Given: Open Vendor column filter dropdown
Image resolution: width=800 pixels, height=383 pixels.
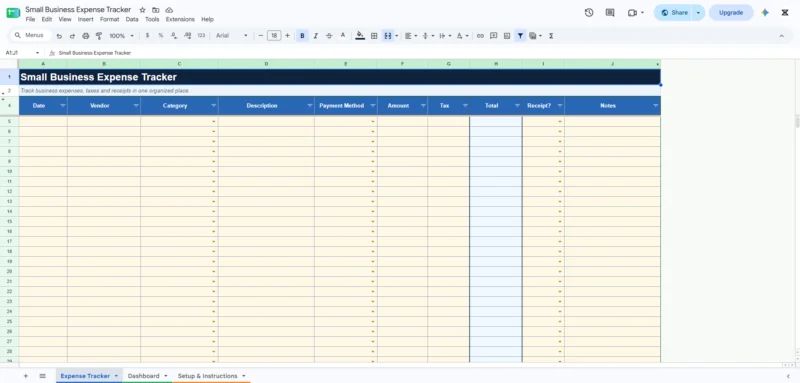Looking at the screenshot, I should point(136,106).
